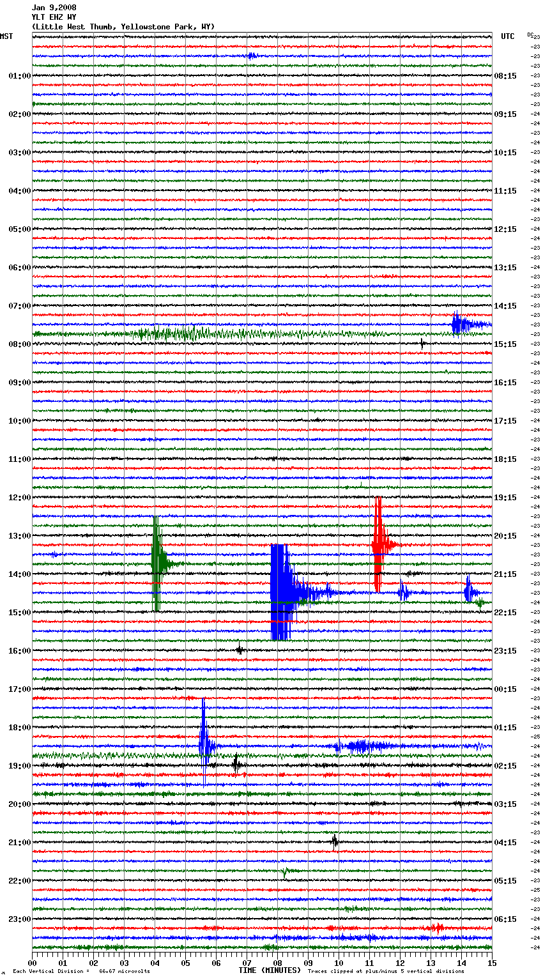Screen dimensions: 543x980
Task: Click minute tick label "04" on x-axis
Action: [155, 963]
